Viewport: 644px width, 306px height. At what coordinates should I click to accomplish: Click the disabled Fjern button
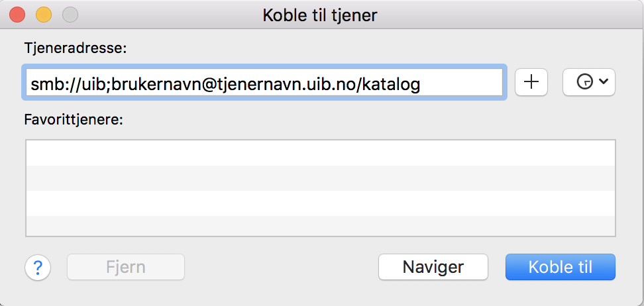point(126,267)
